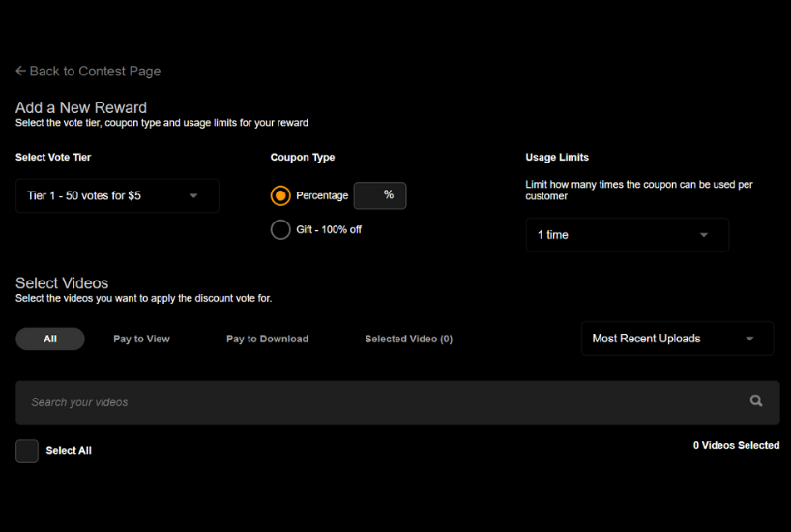Open Most Recent Uploads sort dropdown
Viewport: 791px width, 532px height.
pos(677,339)
